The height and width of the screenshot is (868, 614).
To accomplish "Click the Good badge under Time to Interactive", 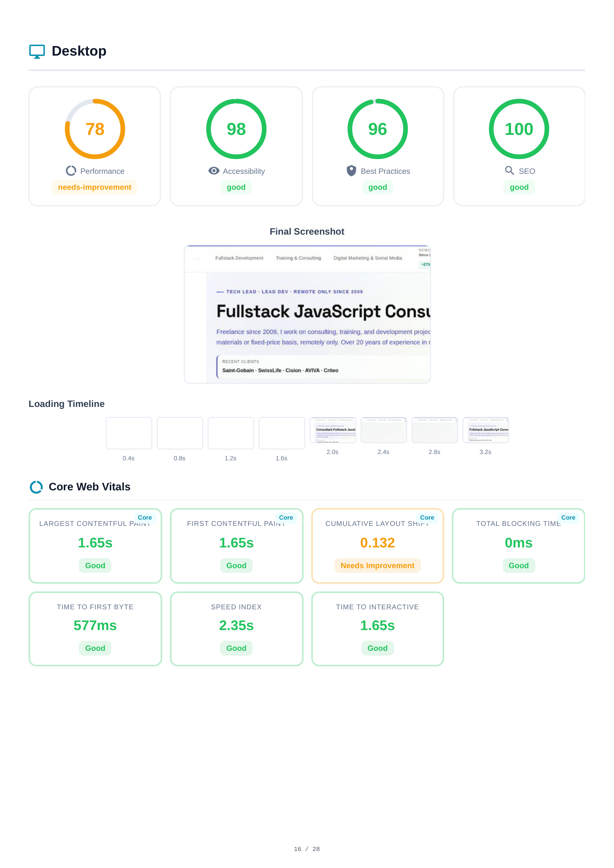I will [x=377, y=648].
